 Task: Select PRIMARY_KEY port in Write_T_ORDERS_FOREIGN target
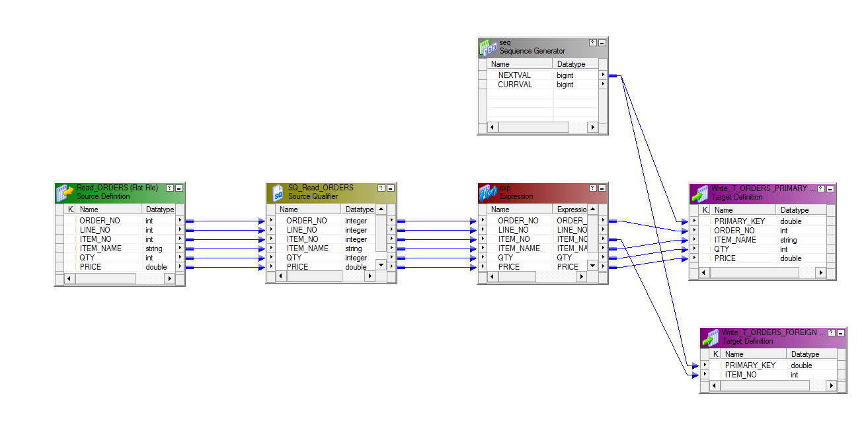(x=750, y=365)
